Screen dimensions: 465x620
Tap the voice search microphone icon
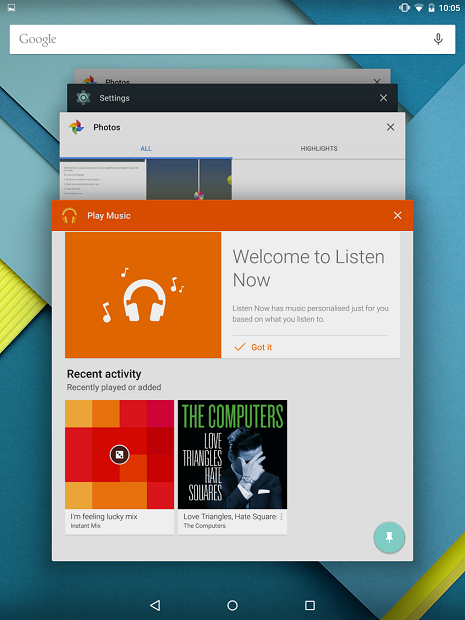click(x=438, y=39)
